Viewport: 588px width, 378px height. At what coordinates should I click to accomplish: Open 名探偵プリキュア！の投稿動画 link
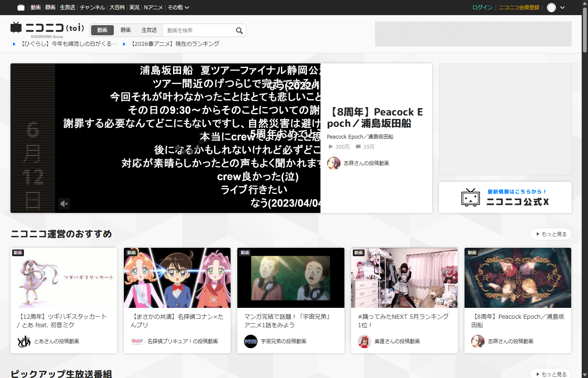point(183,341)
